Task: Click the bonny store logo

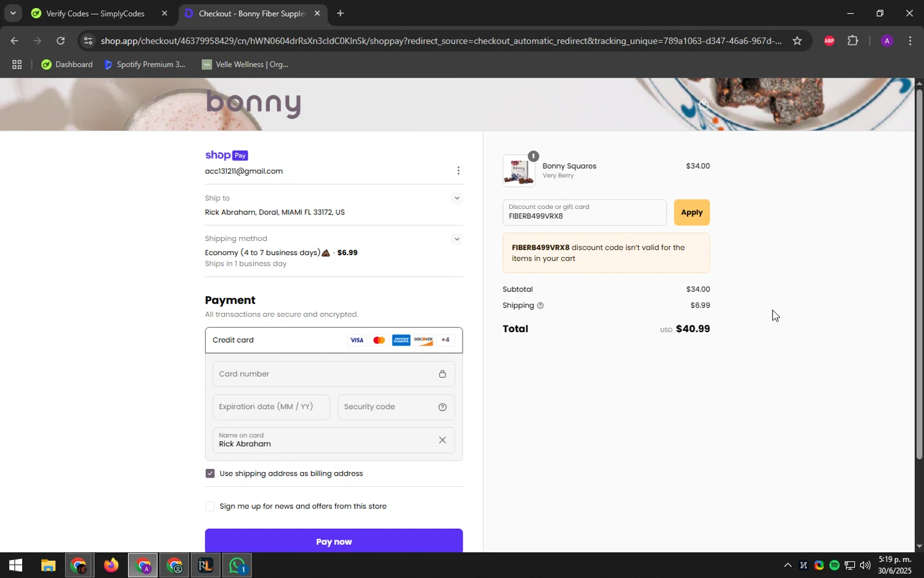Action: click(x=254, y=104)
